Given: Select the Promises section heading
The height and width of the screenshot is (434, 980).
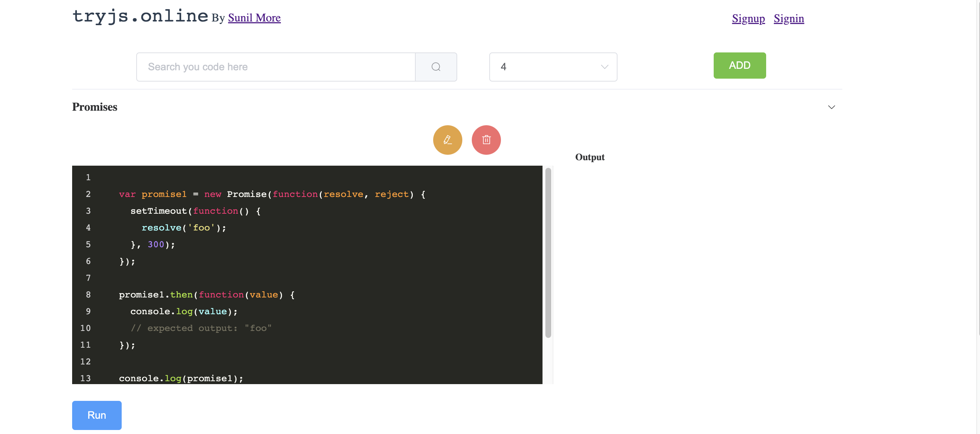Looking at the screenshot, I should point(94,107).
